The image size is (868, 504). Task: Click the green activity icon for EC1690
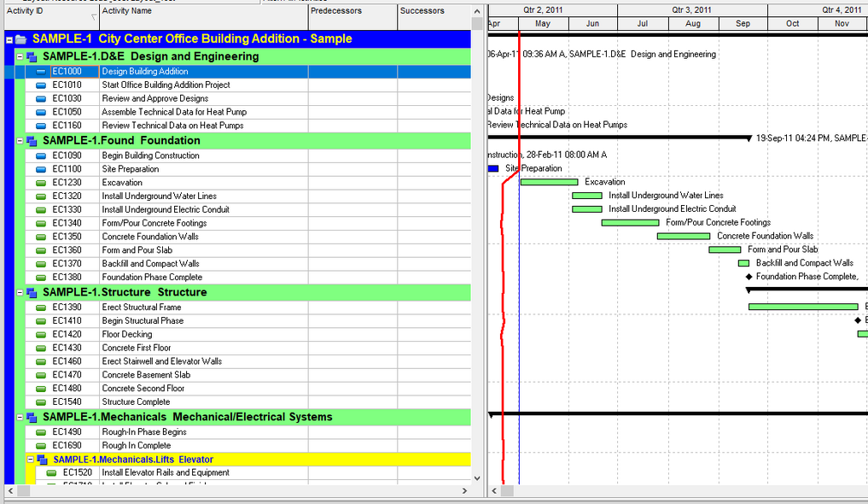tap(41, 446)
